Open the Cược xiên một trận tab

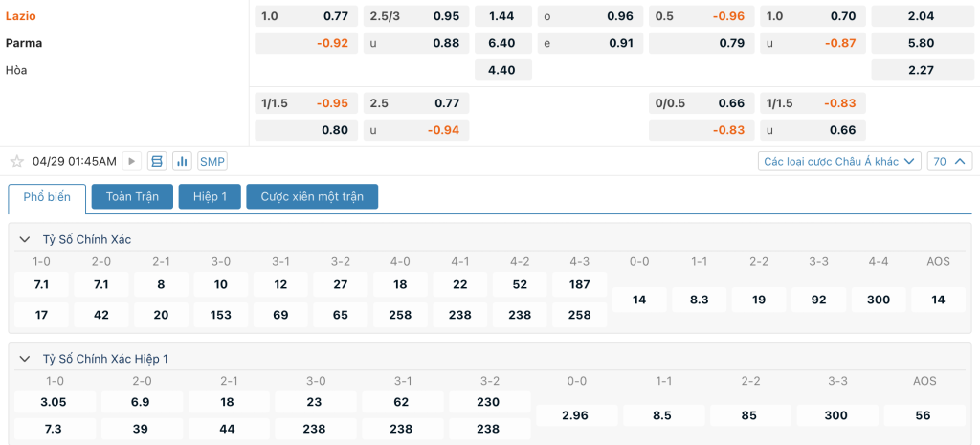[x=312, y=196]
